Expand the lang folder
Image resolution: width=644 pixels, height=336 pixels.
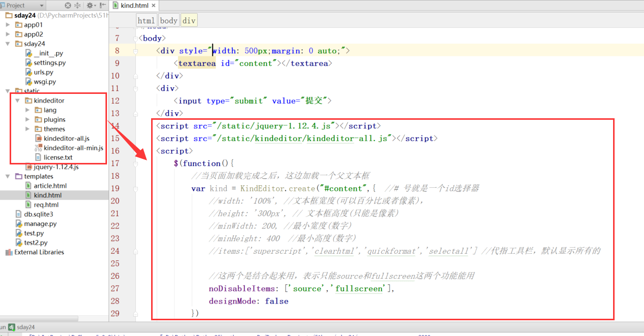pyautogui.click(x=27, y=110)
